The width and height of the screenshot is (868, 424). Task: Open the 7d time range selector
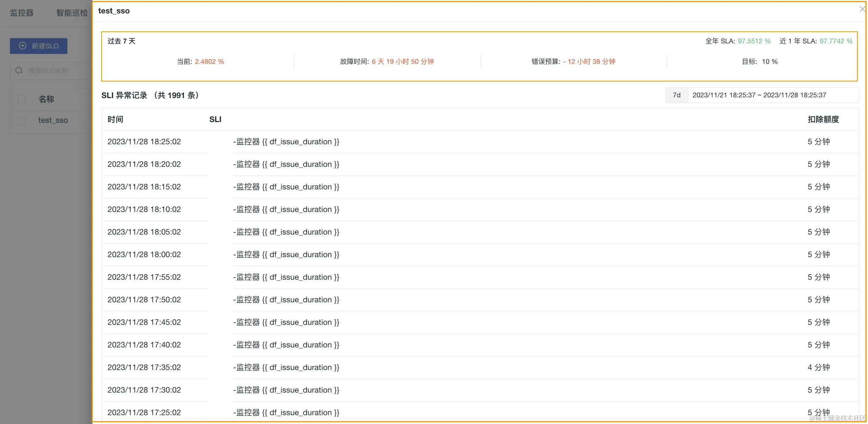[x=676, y=95]
